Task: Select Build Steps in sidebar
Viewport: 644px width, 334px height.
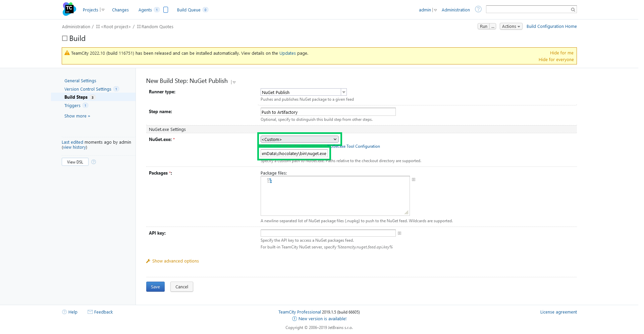Action: point(76,97)
